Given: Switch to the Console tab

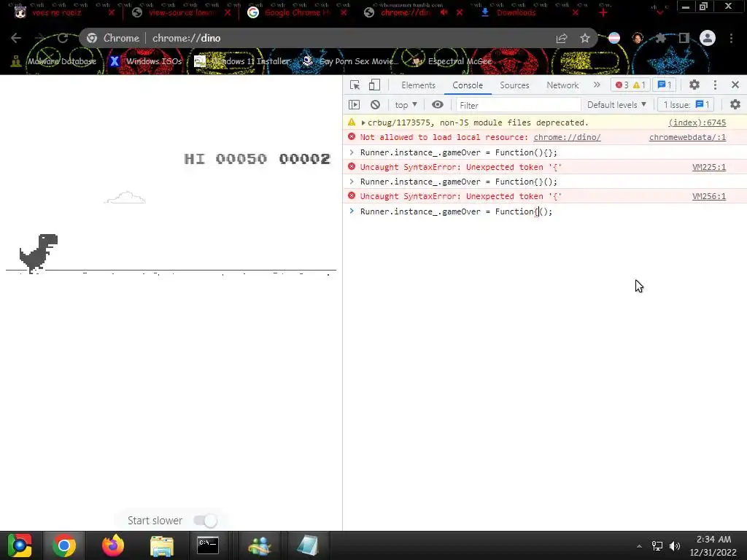Looking at the screenshot, I should [x=468, y=85].
